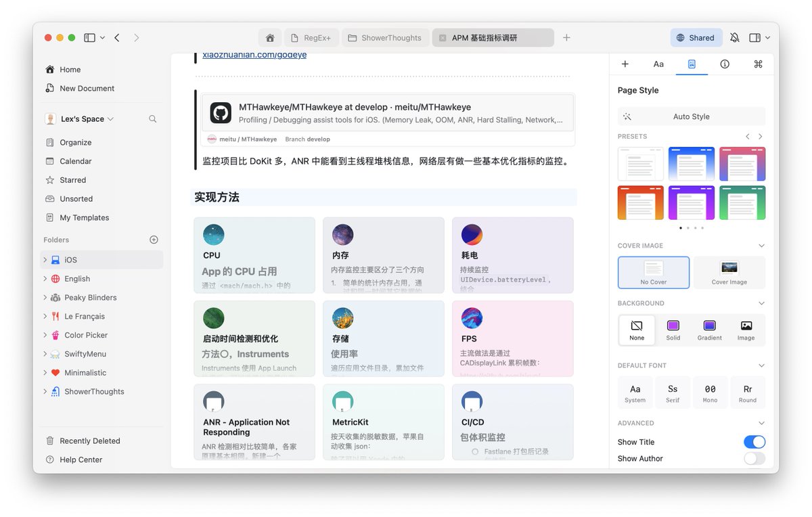This screenshot has height=517, width=812.
Task: Create a New Document
Action: coord(101,89)
